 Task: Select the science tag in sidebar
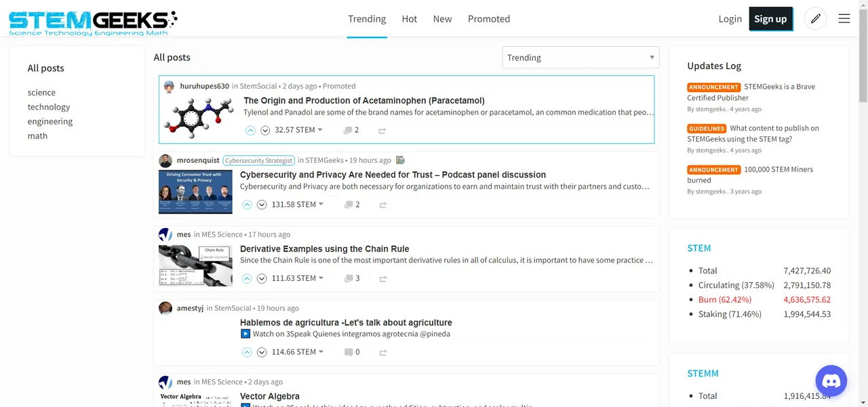41,92
